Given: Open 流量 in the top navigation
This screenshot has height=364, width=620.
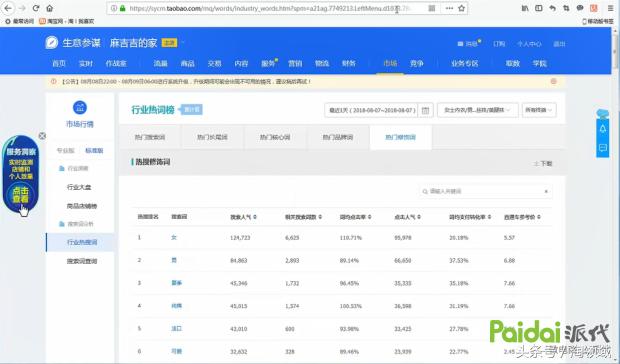Looking at the screenshot, I should (x=161, y=63).
